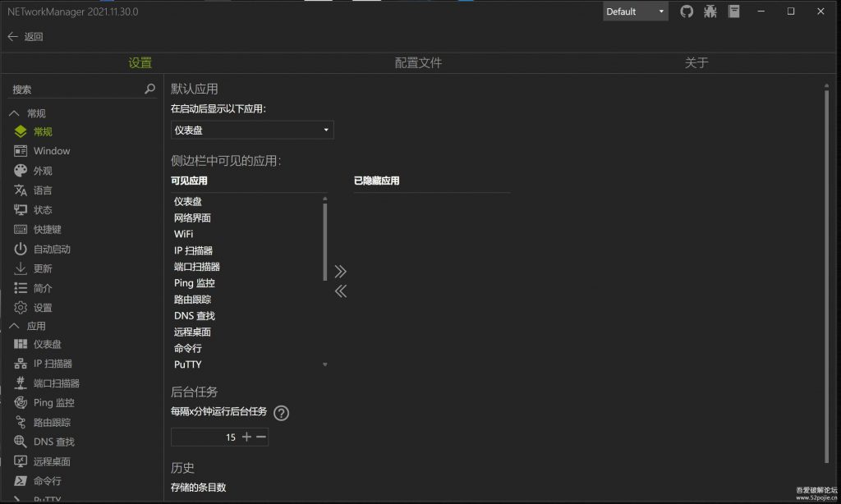
Task: Click the 语言 translate icon
Action: 21,190
